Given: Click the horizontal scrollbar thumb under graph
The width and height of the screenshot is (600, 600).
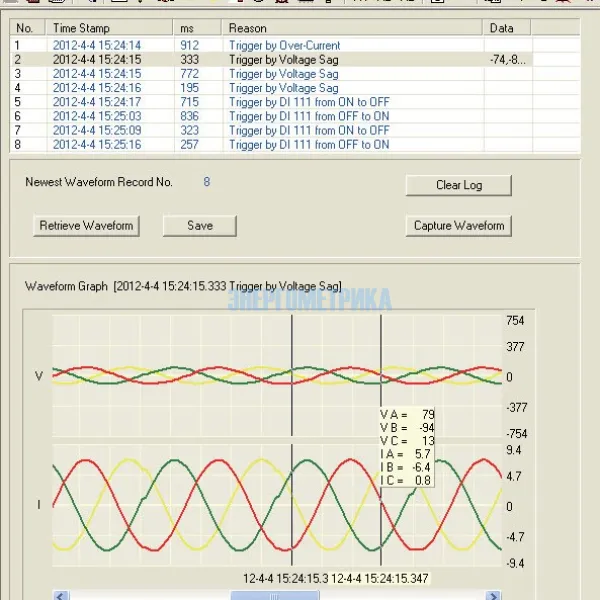Looking at the screenshot, I should tap(263, 595).
